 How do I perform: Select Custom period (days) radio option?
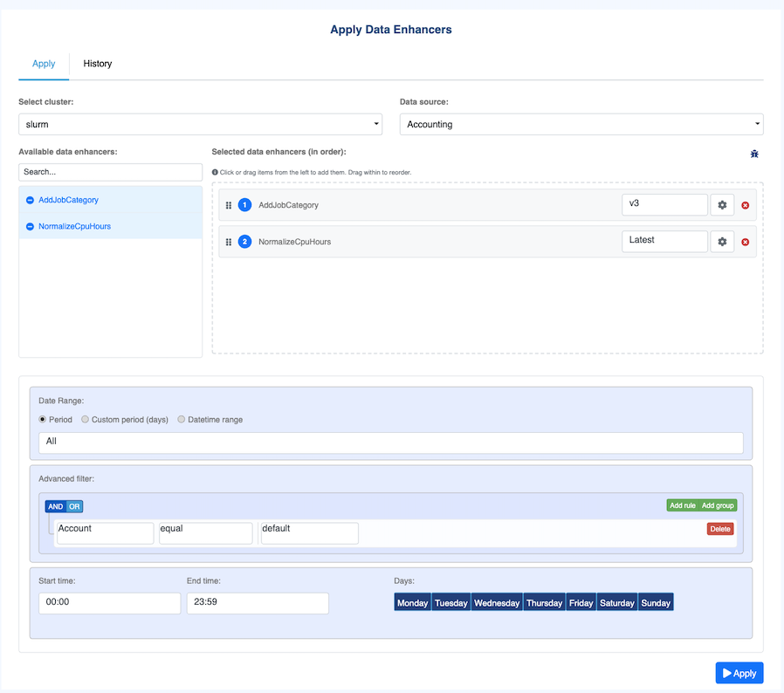[x=85, y=419]
